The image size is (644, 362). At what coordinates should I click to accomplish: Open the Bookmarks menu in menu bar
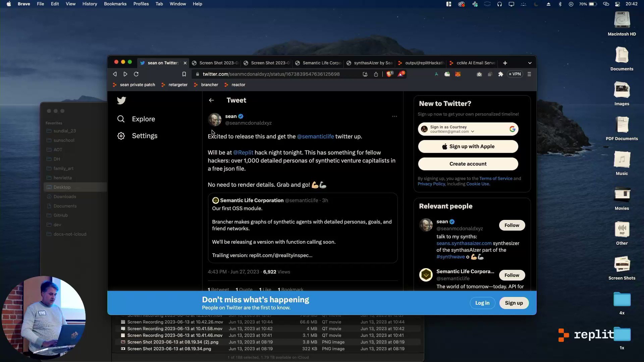(x=115, y=4)
